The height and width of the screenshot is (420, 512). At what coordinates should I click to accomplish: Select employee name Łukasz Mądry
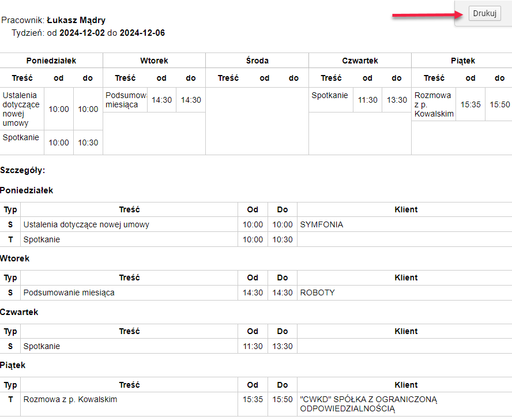pos(76,20)
